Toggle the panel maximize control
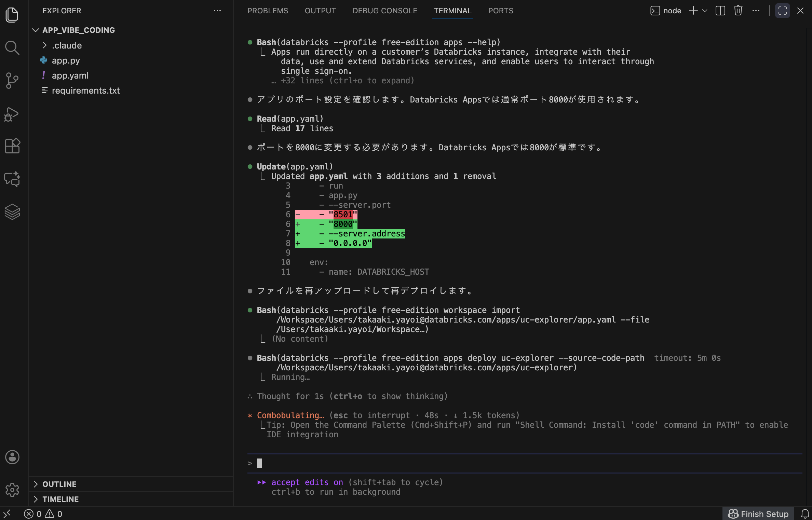 [x=782, y=11]
